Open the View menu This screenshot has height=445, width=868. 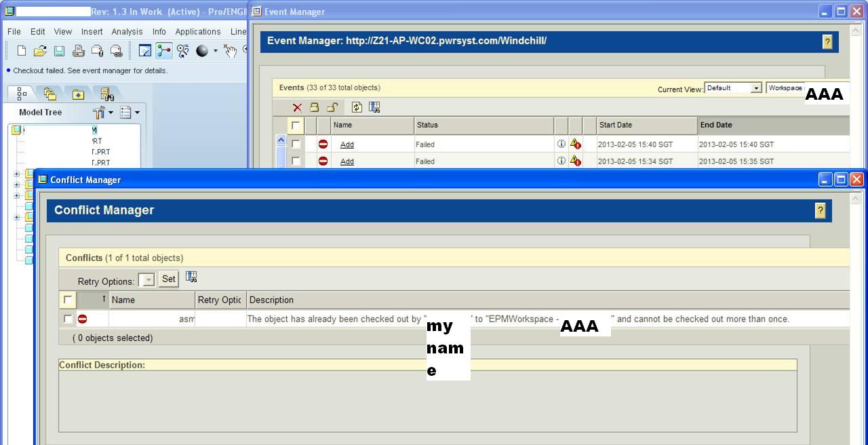63,31
